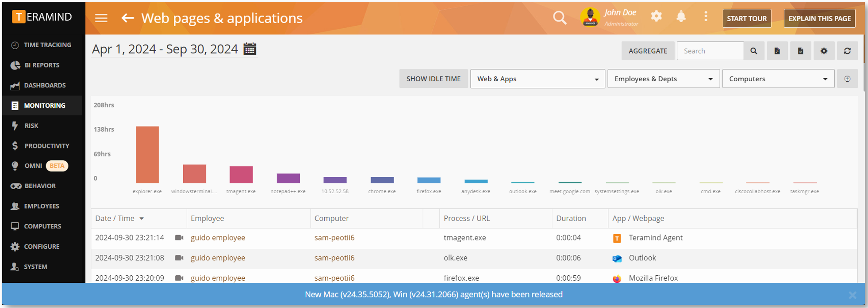
Task: Click the olk.exe process cell
Action: tap(456, 258)
